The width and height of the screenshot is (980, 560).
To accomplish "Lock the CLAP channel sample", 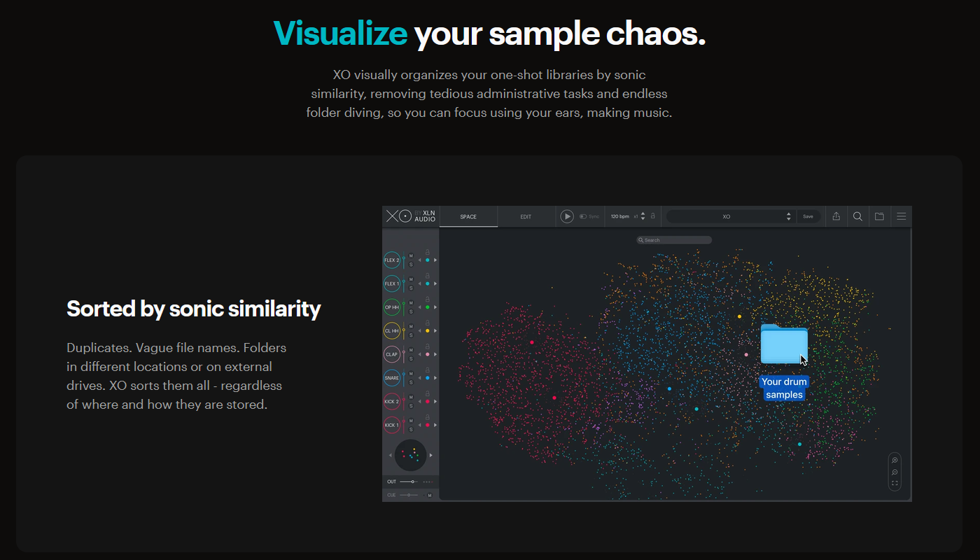I will (428, 346).
